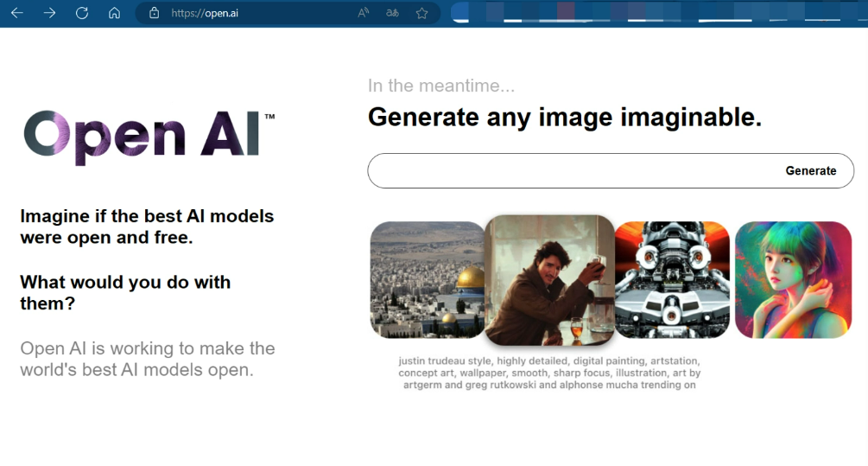The height and width of the screenshot is (466, 868).
Task: Focus the image prompt input field
Action: 611,170
